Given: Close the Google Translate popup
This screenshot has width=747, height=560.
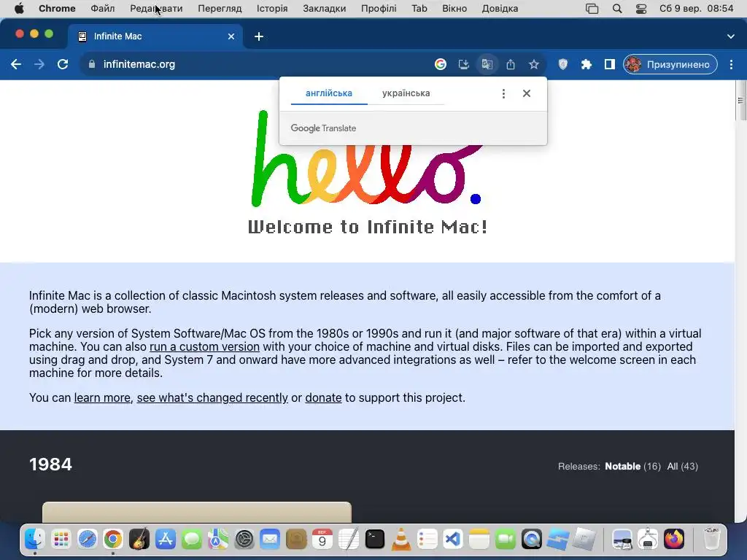Looking at the screenshot, I should click(526, 93).
